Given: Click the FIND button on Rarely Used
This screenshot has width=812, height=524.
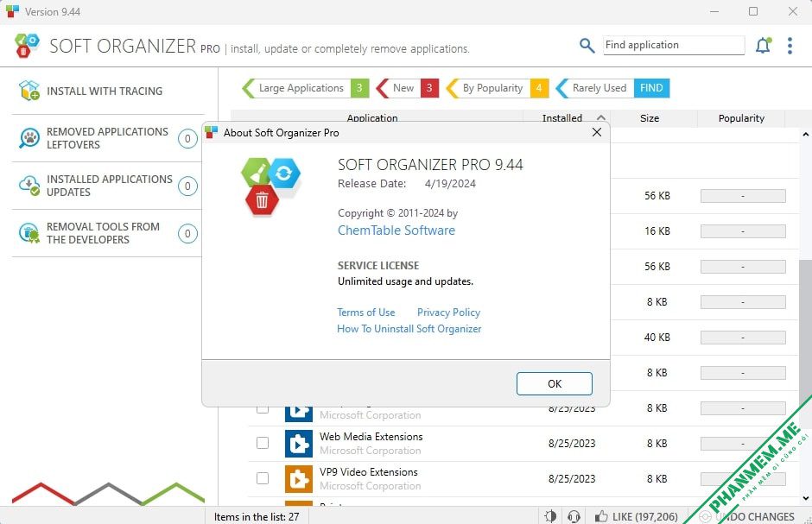Looking at the screenshot, I should pyautogui.click(x=651, y=88).
